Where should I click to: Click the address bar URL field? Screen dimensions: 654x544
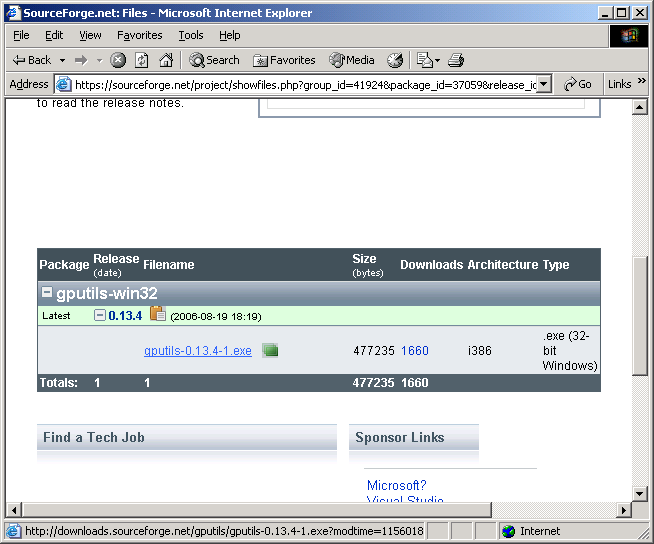pos(305,85)
